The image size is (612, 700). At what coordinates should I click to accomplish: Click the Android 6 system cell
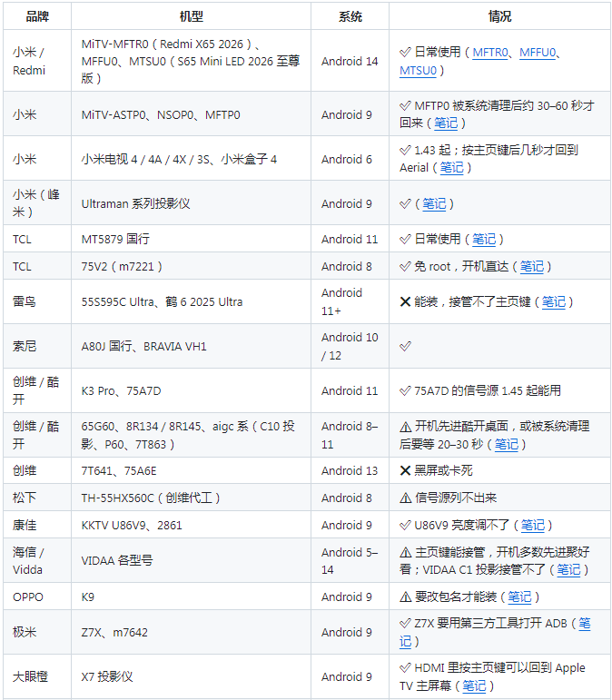point(350,159)
